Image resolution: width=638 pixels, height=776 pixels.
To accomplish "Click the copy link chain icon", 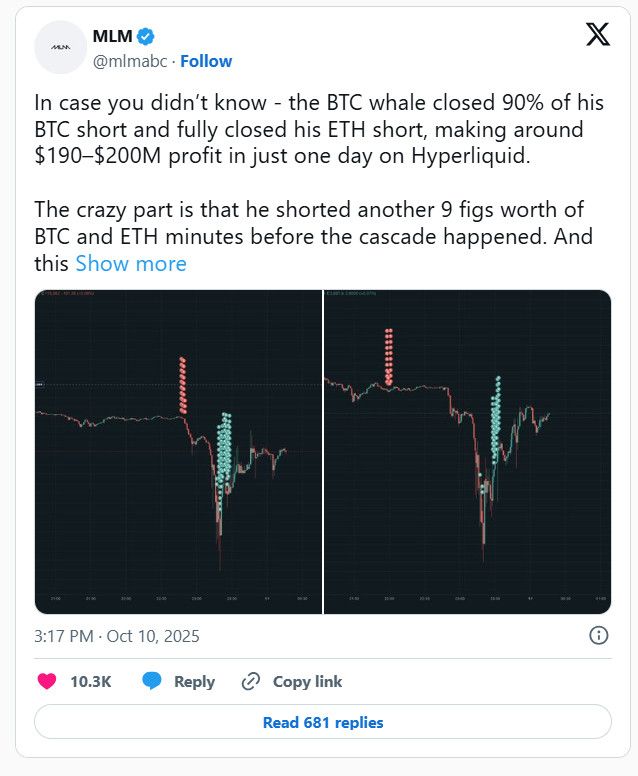I will pyautogui.click(x=251, y=681).
